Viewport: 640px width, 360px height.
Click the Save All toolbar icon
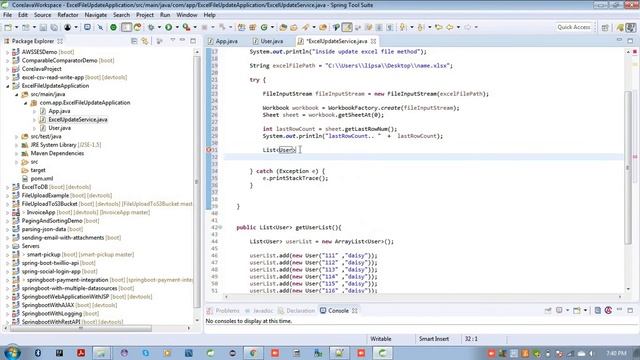pyautogui.click(x=54, y=27)
